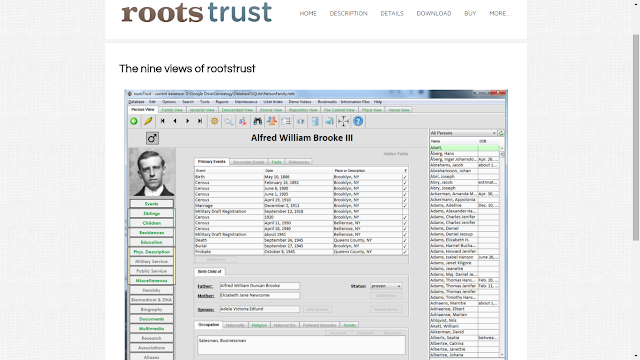Click the Spouse name input field
The height and width of the screenshot is (360, 640).
click(x=260, y=309)
